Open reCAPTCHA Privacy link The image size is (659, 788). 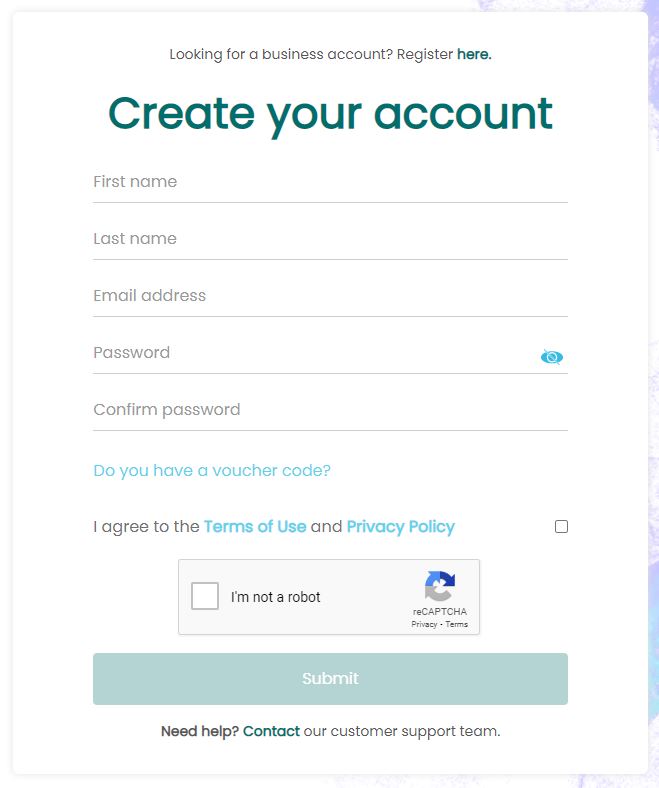[424, 624]
